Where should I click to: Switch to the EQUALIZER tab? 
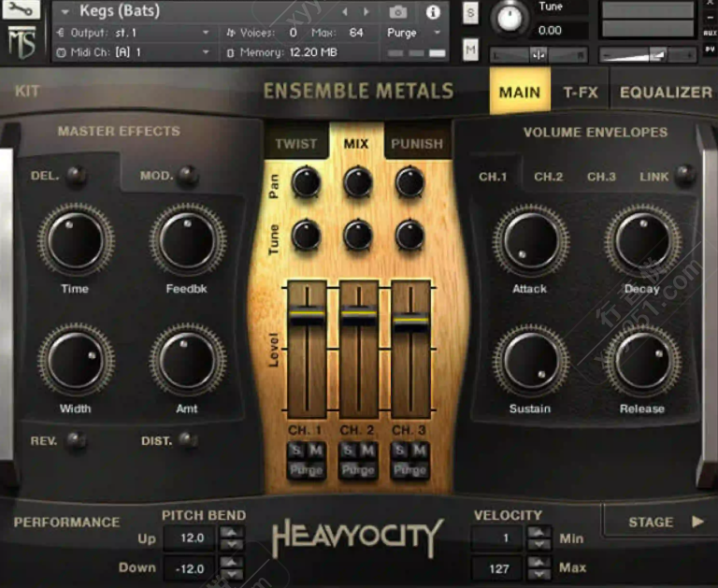(666, 92)
